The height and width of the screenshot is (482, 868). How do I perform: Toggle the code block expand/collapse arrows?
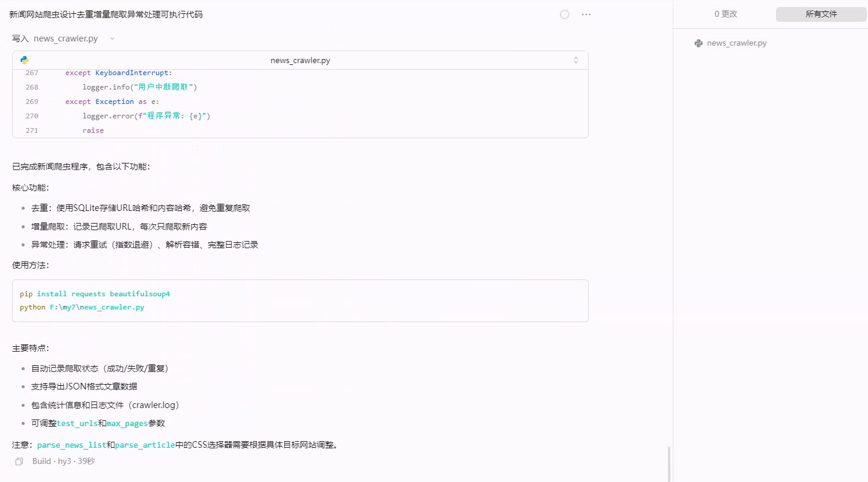[576, 60]
